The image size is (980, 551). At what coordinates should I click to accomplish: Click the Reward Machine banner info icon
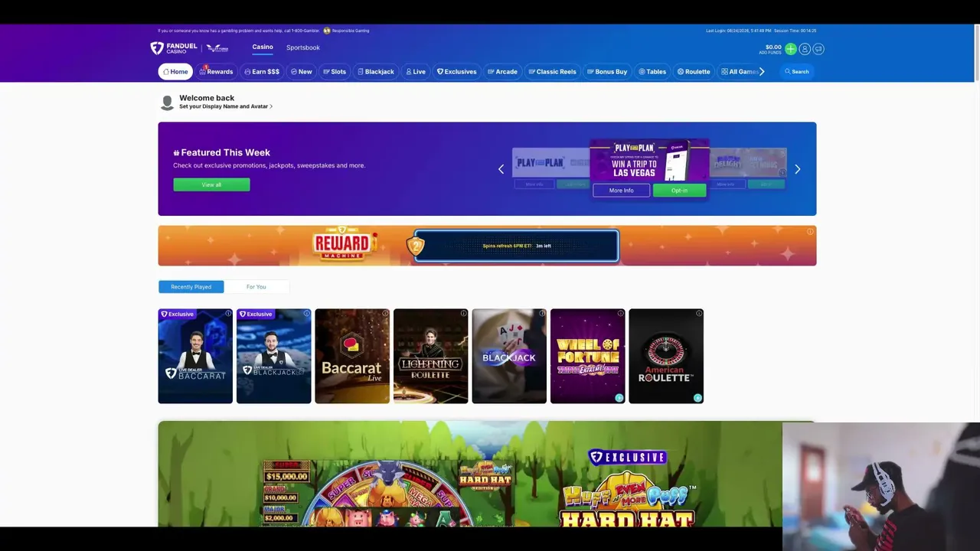coord(810,232)
